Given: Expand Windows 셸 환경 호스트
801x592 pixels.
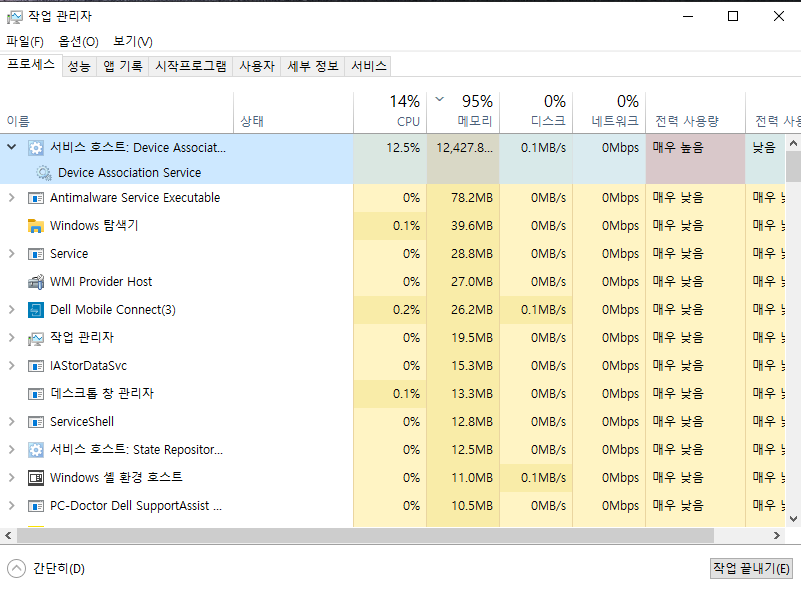Looking at the screenshot, I should coord(12,478).
